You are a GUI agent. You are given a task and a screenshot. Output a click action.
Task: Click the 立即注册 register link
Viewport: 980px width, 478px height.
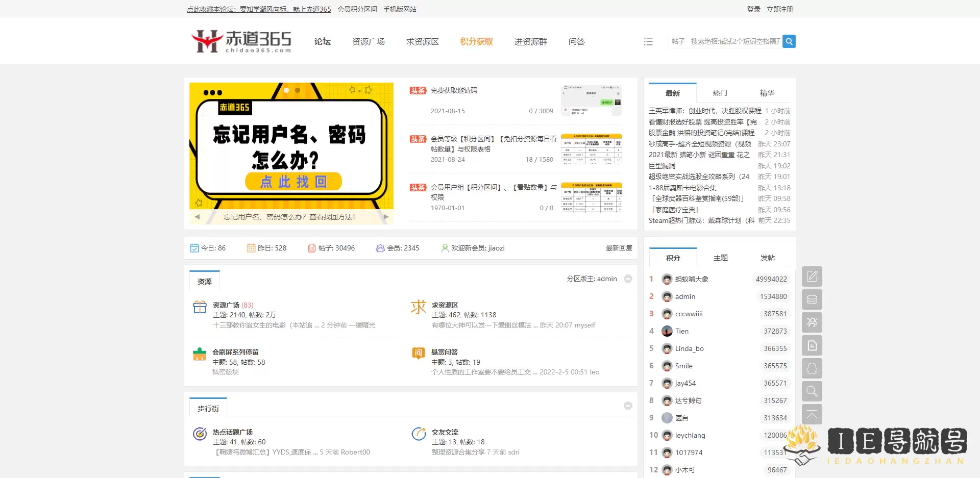tap(779, 9)
